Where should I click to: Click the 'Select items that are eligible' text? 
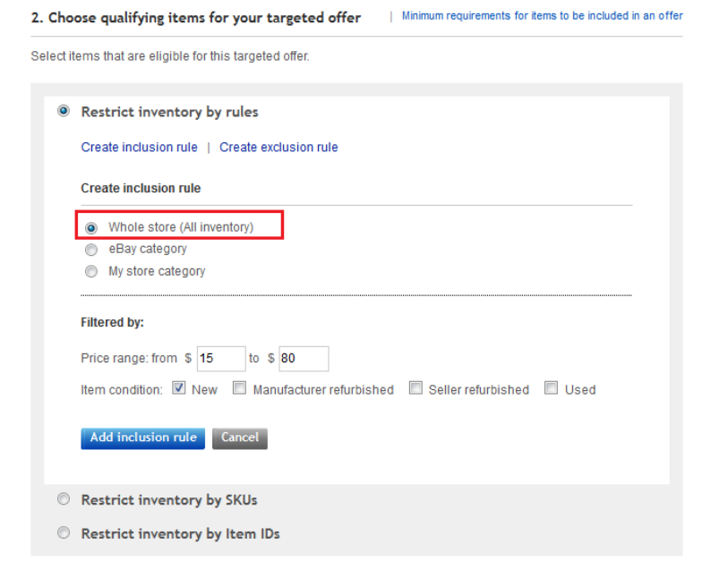click(x=169, y=56)
